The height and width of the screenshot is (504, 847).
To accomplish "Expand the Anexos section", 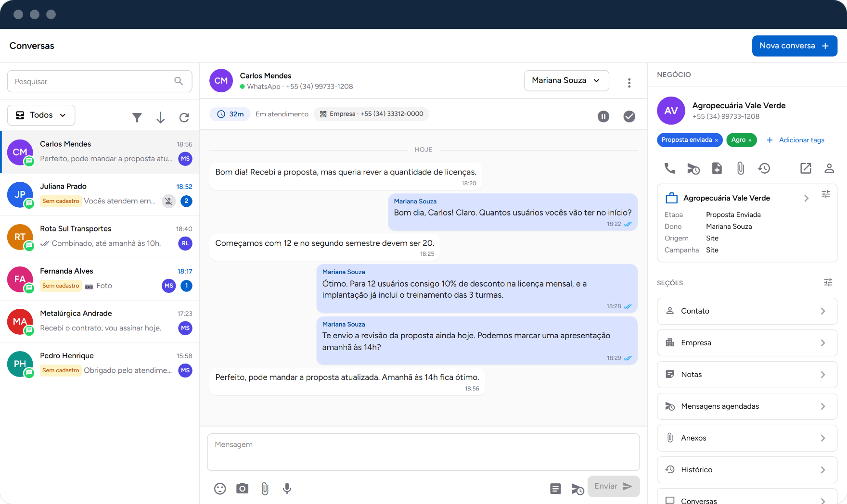I will coord(747,438).
